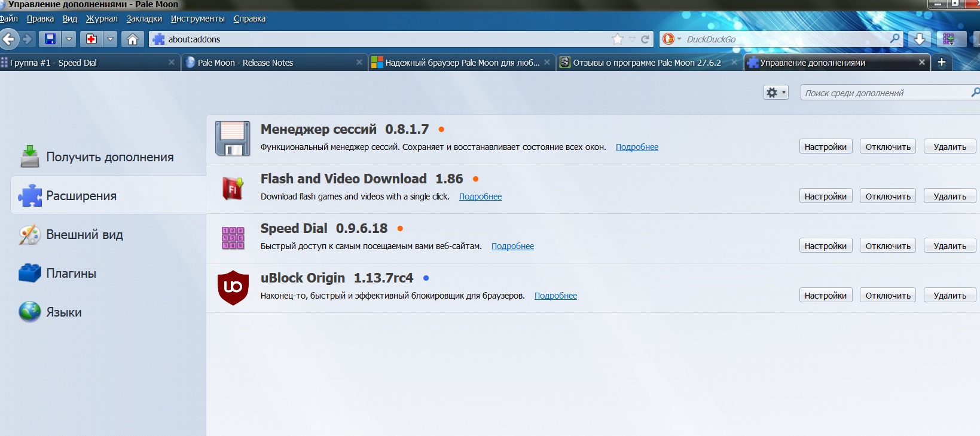
Task: Remove the Speed Dial extension
Action: 950,245
